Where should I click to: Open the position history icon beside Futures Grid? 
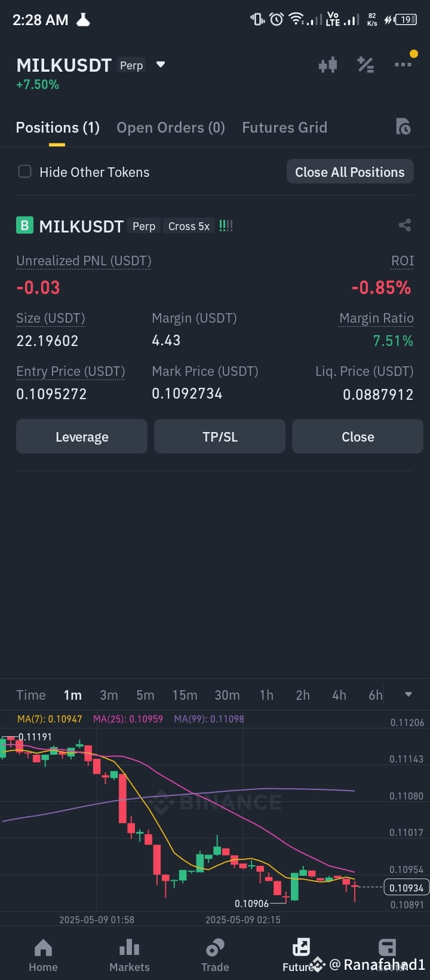point(404,127)
